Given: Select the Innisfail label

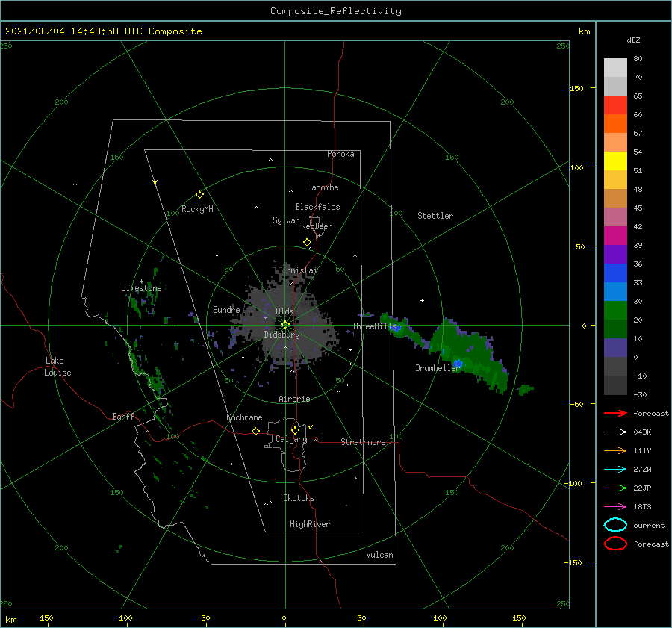Looking at the screenshot, I should pos(302,270).
